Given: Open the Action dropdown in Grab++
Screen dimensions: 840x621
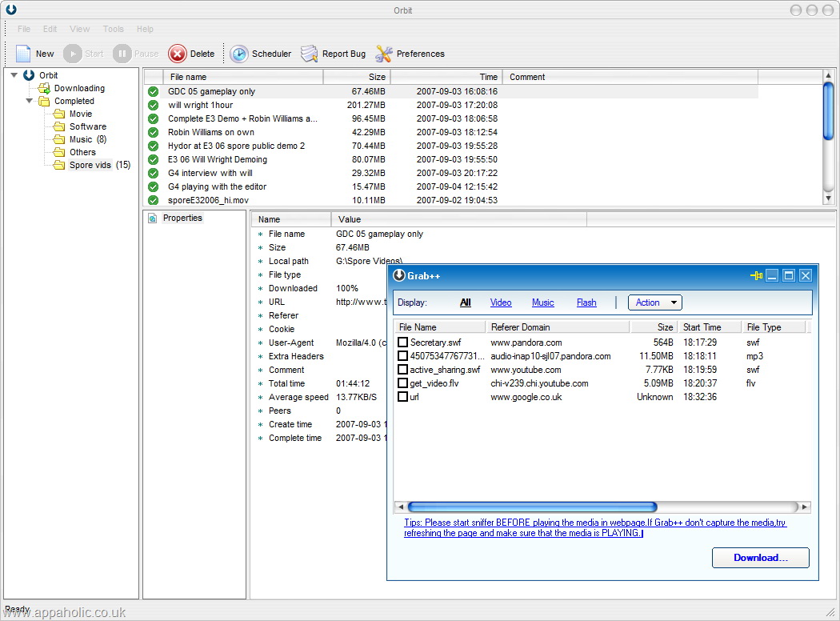Looking at the screenshot, I should [x=655, y=302].
